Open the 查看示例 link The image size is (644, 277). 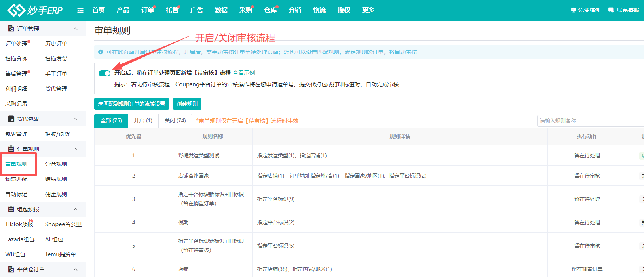(244, 73)
